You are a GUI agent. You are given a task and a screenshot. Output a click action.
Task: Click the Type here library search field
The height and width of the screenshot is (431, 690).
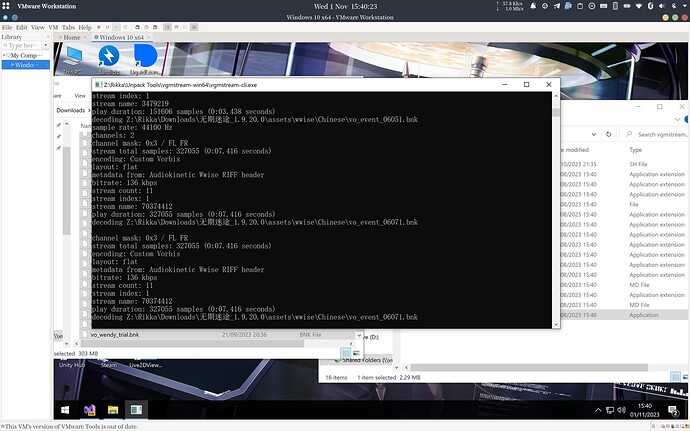[x=22, y=45]
